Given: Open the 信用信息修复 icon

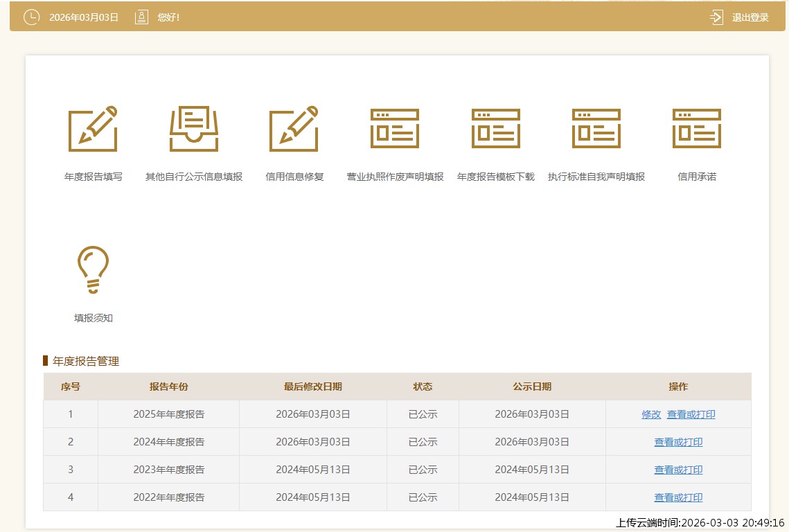Looking at the screenshot, I should pos(294,130).
